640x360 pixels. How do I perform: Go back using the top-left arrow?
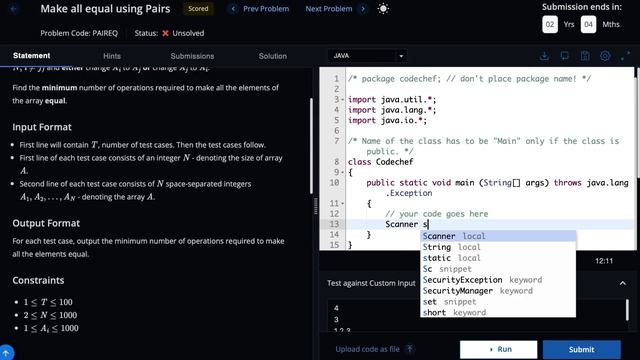(x=14, y=9)
